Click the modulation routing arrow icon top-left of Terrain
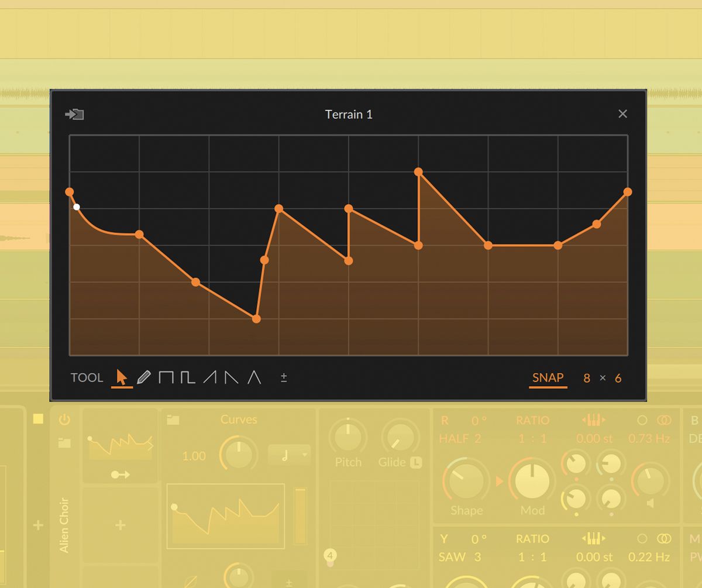 [74, 114]
